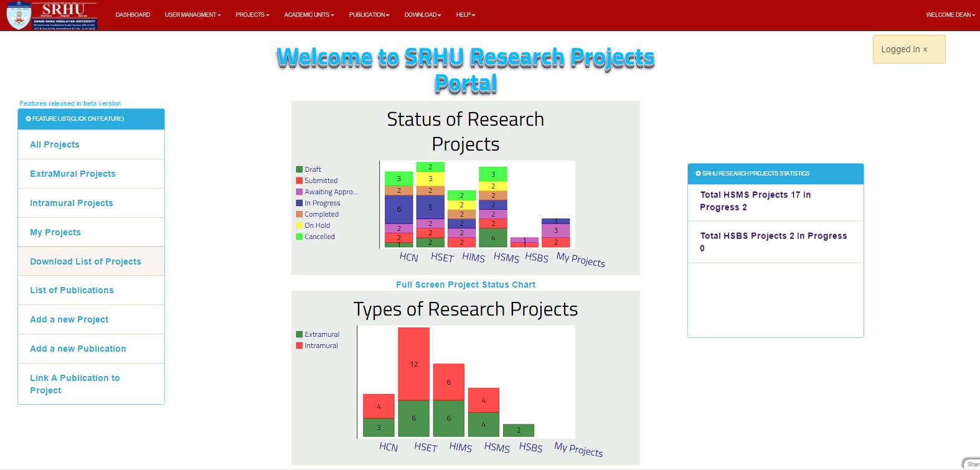Click the HCN Extramural bar segment showing 3

379,428
